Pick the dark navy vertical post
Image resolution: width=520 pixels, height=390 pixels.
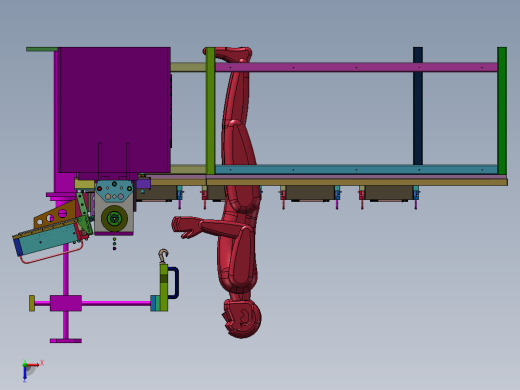418,106
